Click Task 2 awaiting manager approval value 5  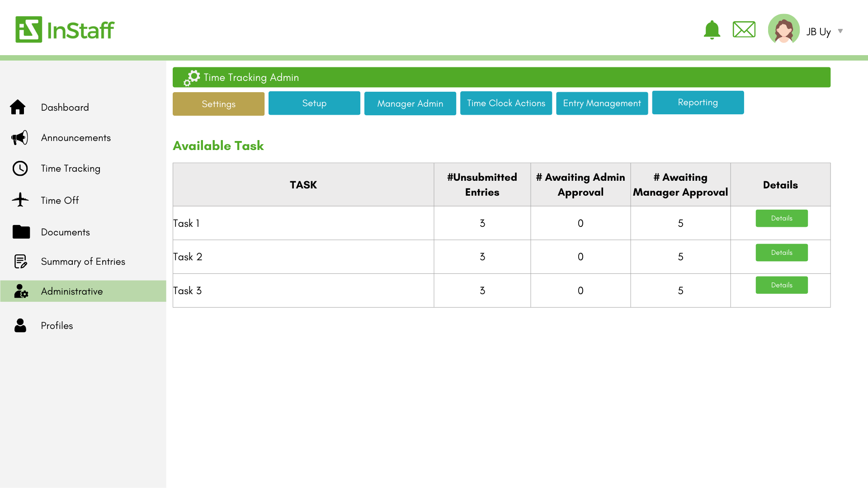pos(680,257)
